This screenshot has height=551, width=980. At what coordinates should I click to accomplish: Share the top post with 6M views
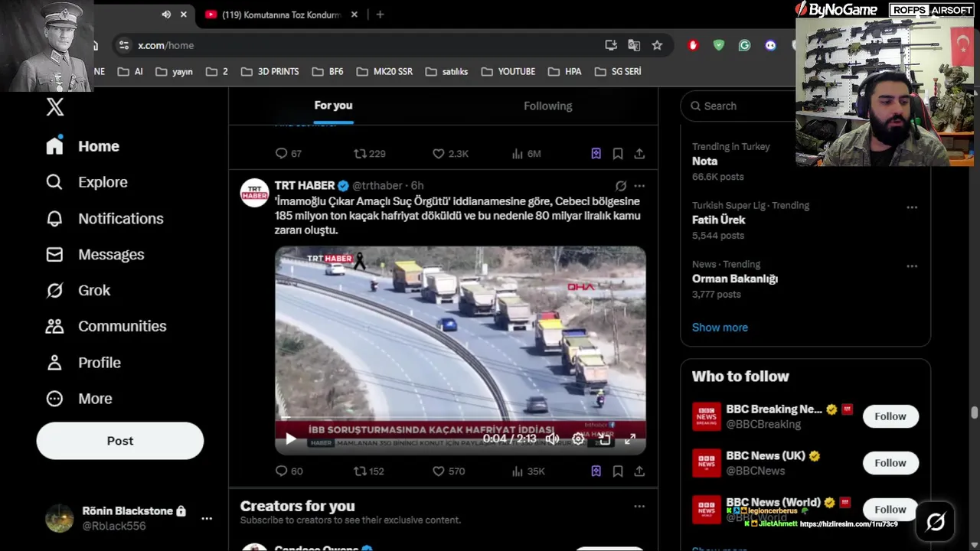(x=639, y=154)
